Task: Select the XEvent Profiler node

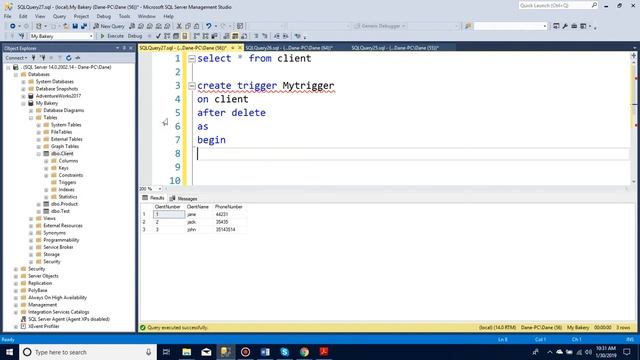Action: 44,327
